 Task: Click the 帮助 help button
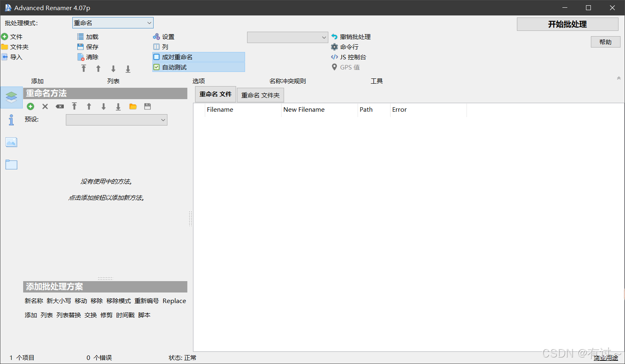pyautogui.click(x=605, y=42)
